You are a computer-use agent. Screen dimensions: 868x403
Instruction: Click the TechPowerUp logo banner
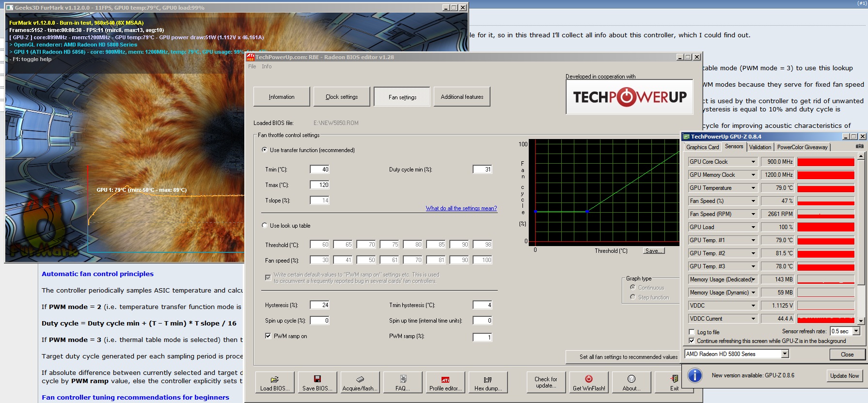pyautogui.click(x=630, y=97)
